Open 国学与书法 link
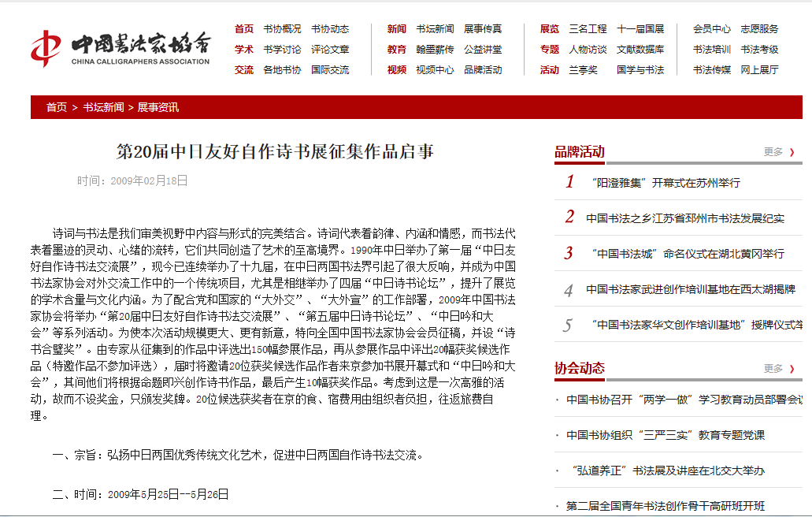Screen dimensions: 812x517 point(640,70)
